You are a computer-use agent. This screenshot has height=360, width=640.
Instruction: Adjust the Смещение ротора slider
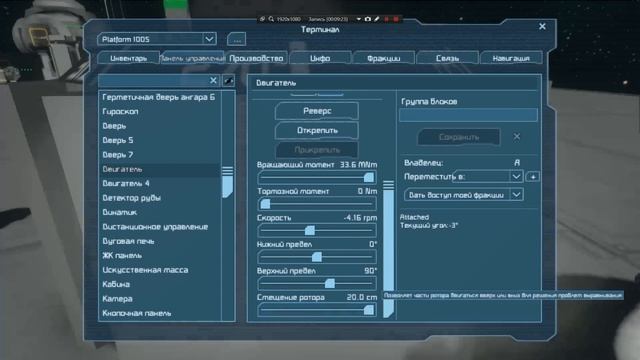pyautogui.click(x=317, y=310)
